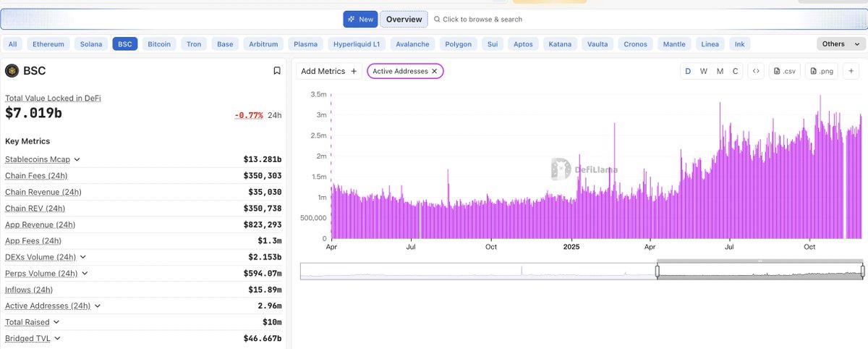This screenshot has height=349, width=868.
Task: Switch chart to Daily interval
Action: 688,71
